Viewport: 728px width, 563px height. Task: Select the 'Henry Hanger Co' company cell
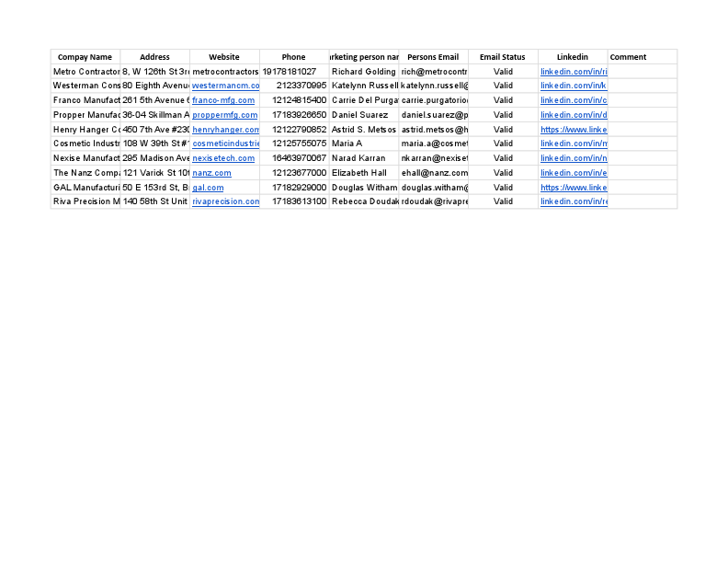click(85, 130)
